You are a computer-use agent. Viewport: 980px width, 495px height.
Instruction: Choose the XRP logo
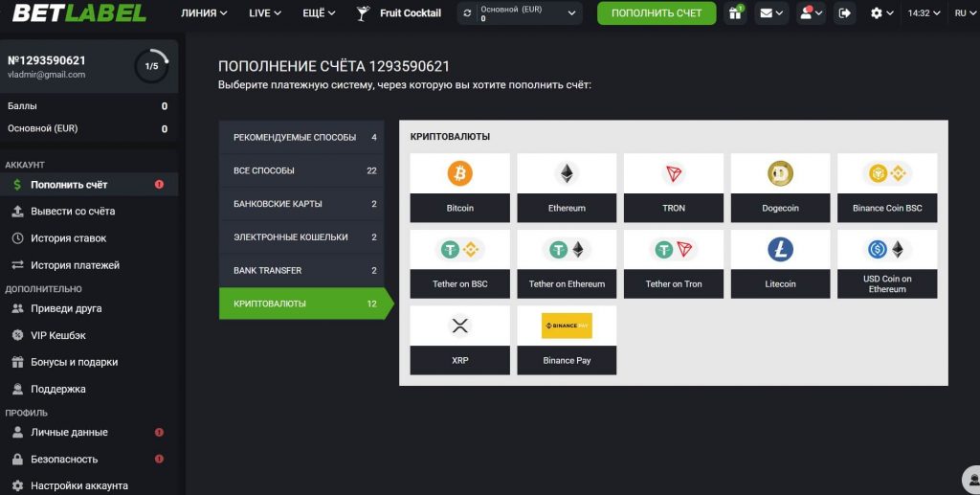pos(460,326)
